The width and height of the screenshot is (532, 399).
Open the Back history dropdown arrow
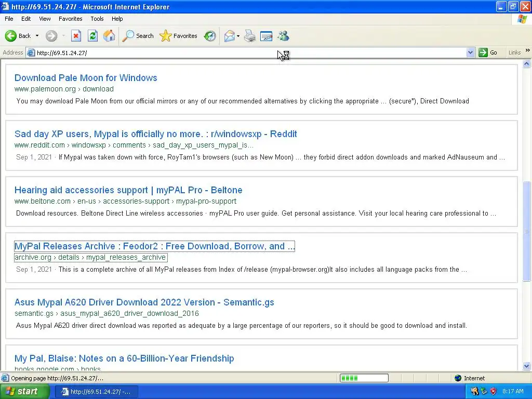tap(37, 36)
